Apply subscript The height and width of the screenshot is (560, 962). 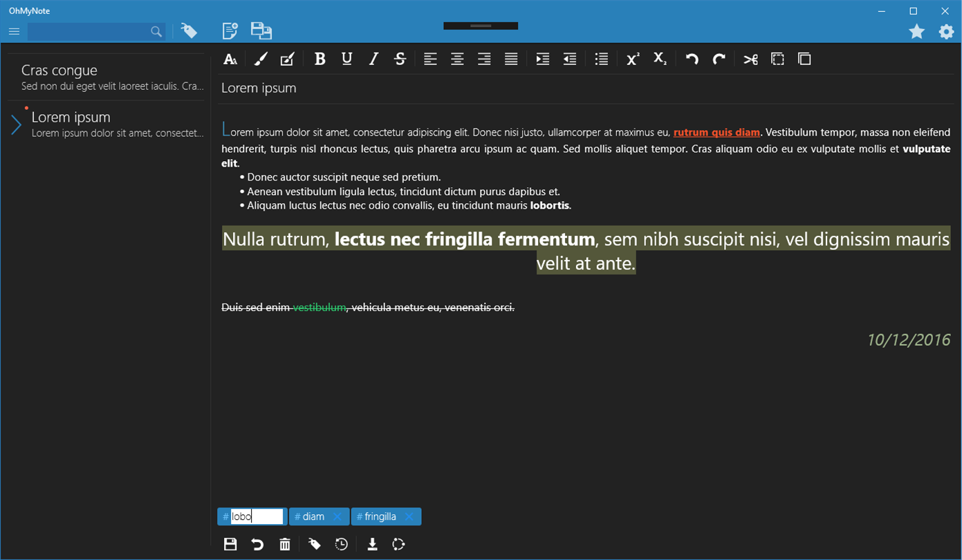[x=660, y=59]
